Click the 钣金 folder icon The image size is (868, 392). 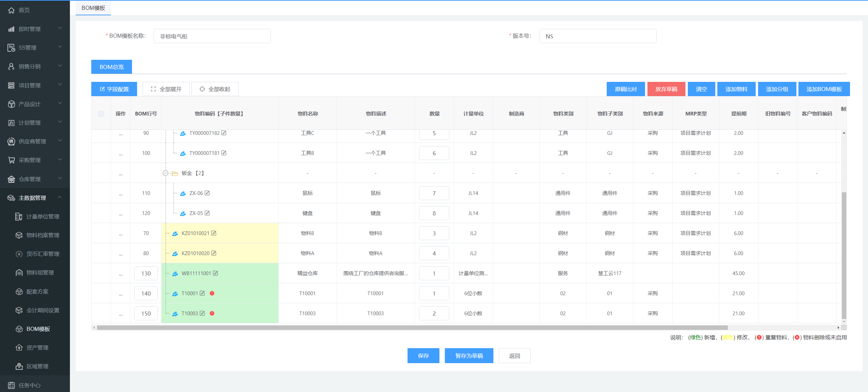click(175, 173)
